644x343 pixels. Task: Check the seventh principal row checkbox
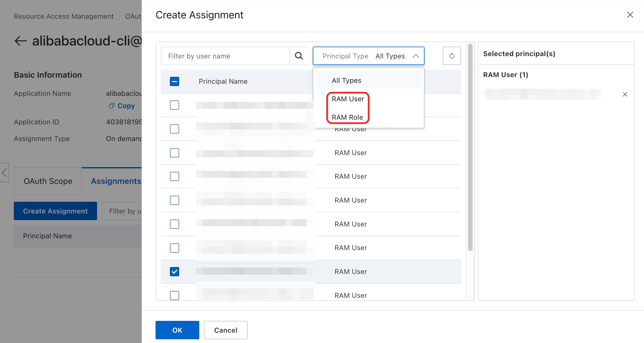(175, 248)
